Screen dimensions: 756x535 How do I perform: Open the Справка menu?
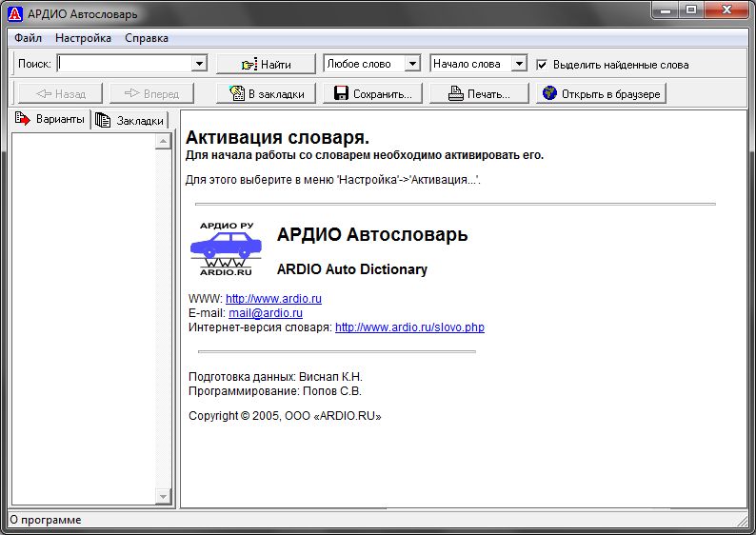coord(146,38)
